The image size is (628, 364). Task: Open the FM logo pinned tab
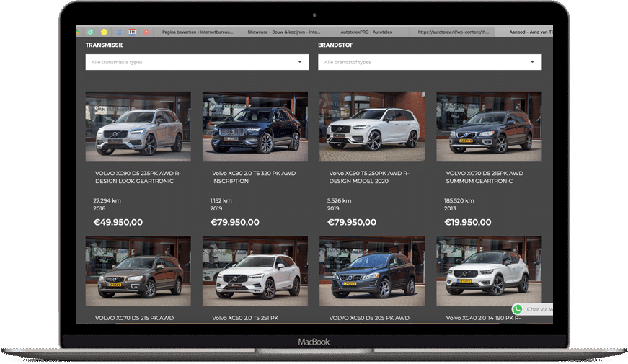click(x=132, y=32)
